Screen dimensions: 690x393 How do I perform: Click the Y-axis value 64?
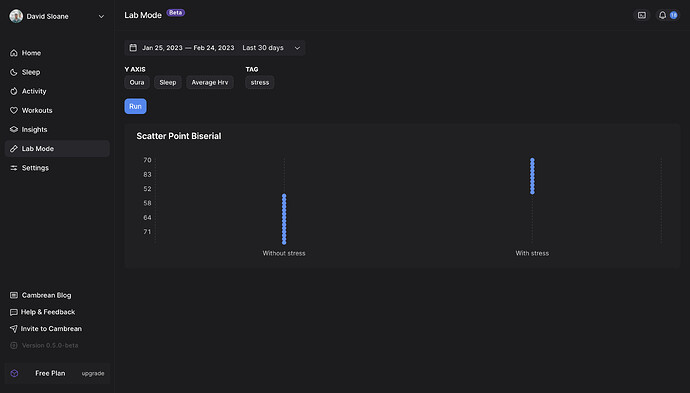(147, 217)
